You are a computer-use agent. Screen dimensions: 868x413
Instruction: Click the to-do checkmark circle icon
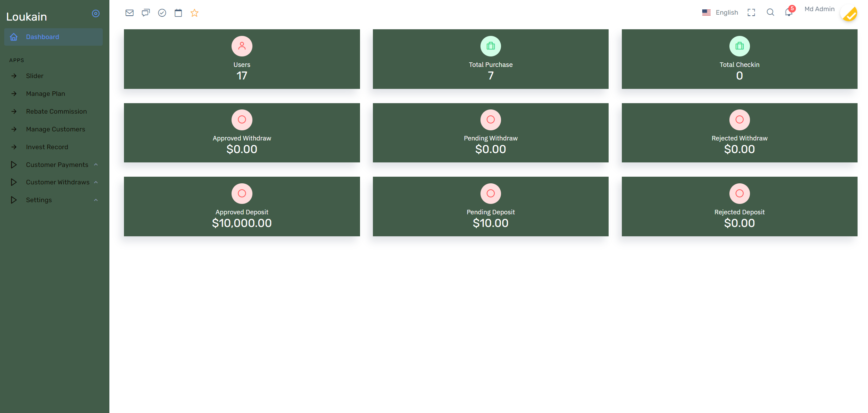[162, 13]
